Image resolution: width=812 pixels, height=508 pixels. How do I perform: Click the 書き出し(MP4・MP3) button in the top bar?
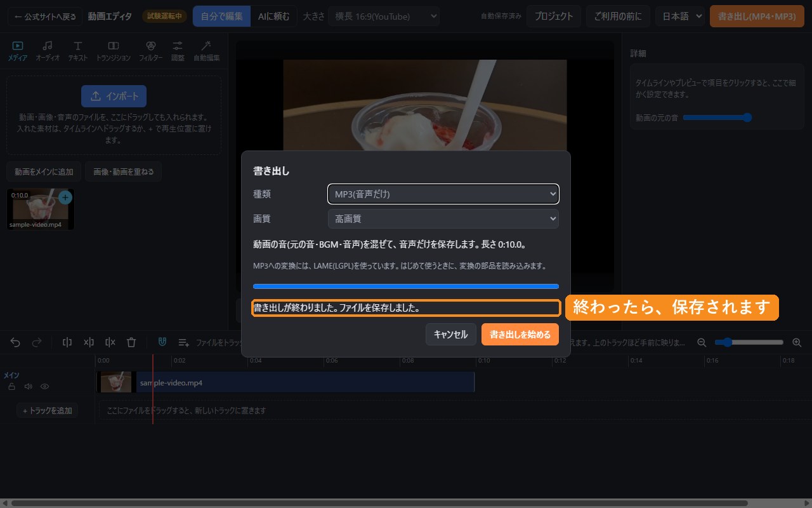point(757,17)
